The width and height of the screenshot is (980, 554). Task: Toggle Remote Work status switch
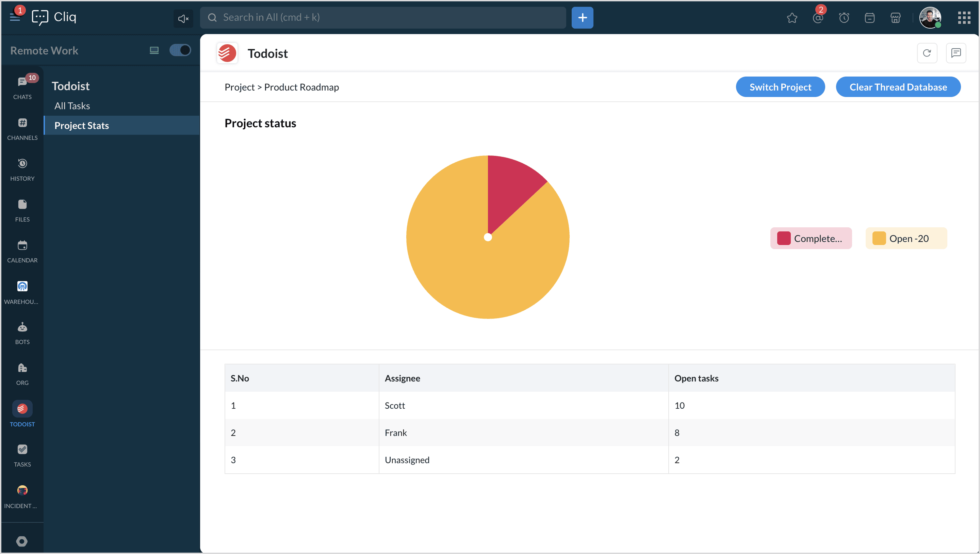(180, 50)
